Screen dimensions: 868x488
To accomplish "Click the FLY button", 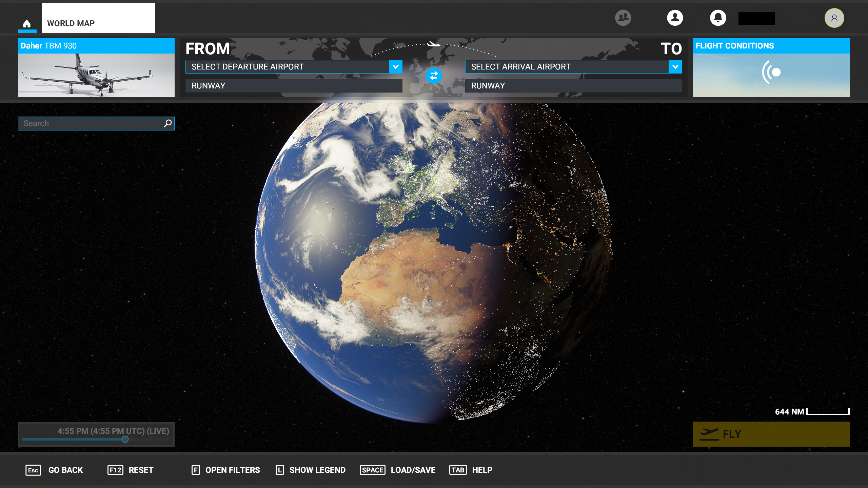I will pos(771,434).
